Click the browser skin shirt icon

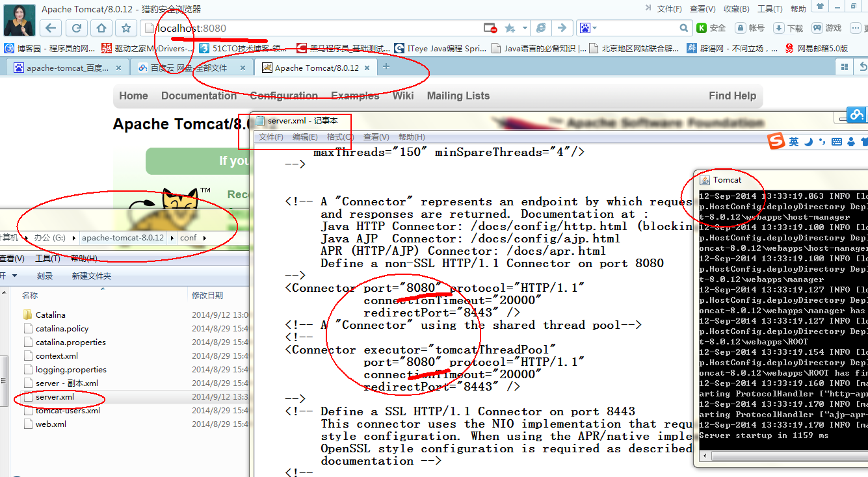pyautogui.click(x=821, y=6)
